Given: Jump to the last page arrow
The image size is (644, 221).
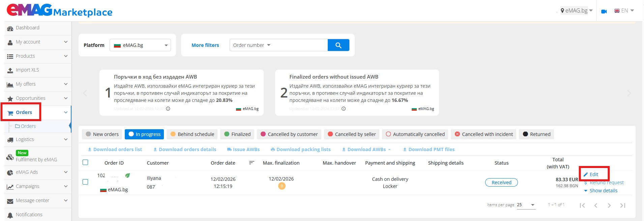Looking at the screenshot, I should pos(622,205).
